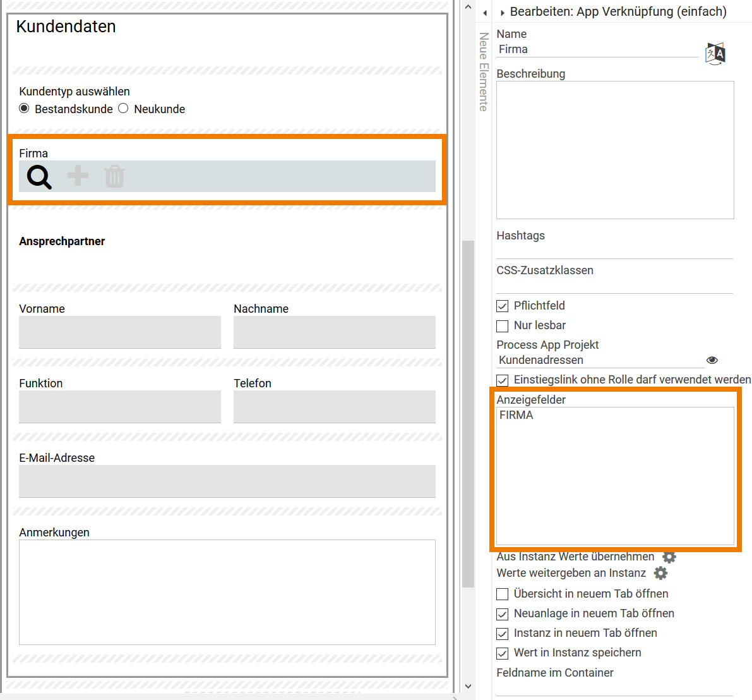Select the Neukunde radio button
The image size is (752, 700).
pyautogui.click(x=124, y=109)
